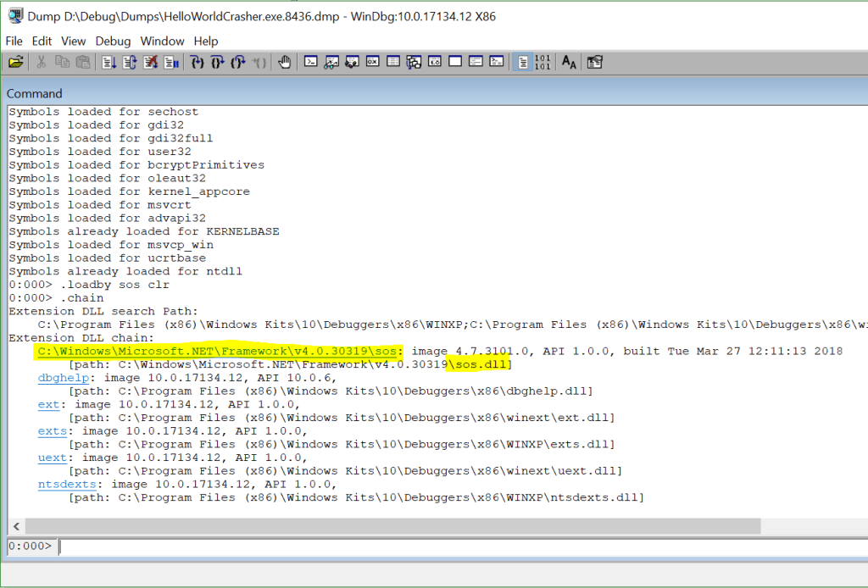Screen dimensions: 868x588
Task: Toggle the highlighted source mode button
Action: tap(522, 61)
